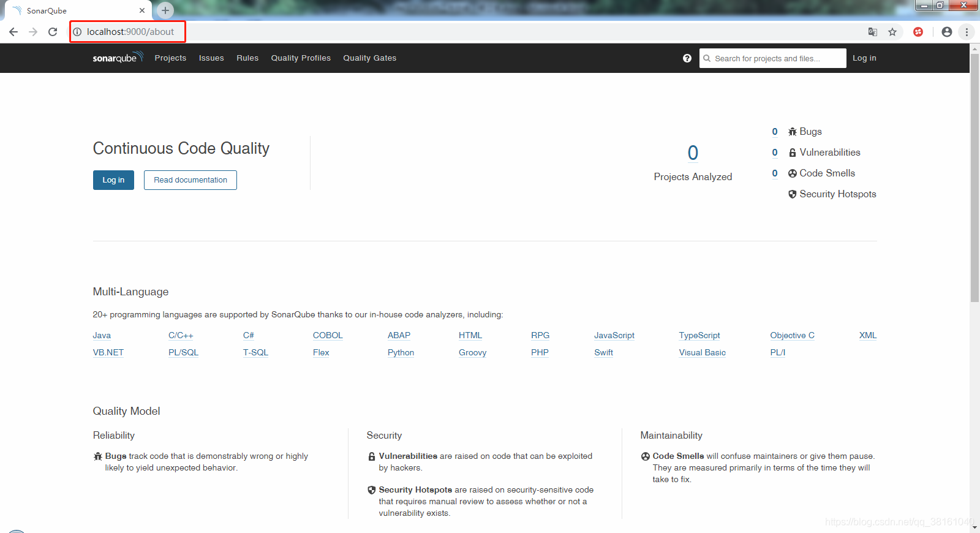Open the translate page icon

point(873,32)
